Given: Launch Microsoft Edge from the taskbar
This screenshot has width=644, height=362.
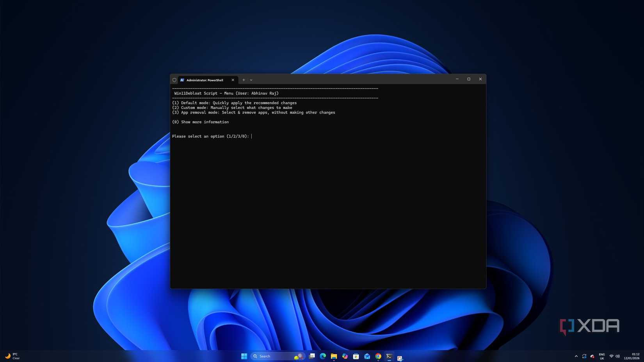Looking at the screenshot, I should [323, 356].
